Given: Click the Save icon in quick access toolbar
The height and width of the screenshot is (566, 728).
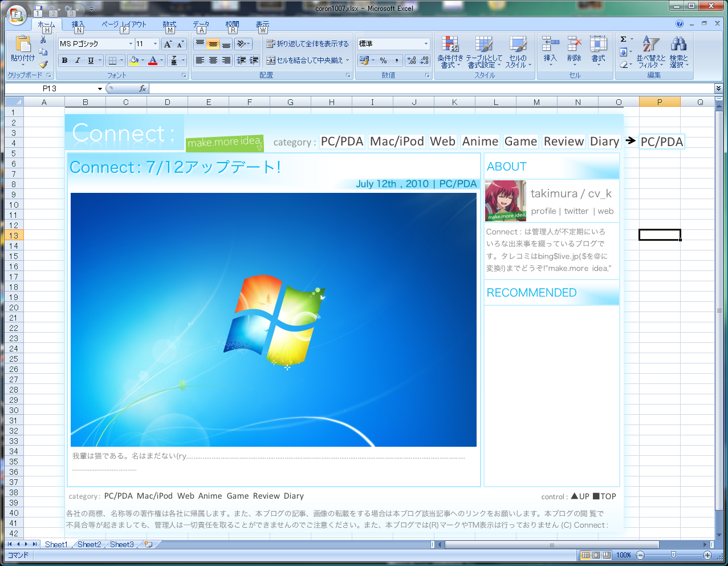Looking at the screenshot, I should [x=38, y=10].
